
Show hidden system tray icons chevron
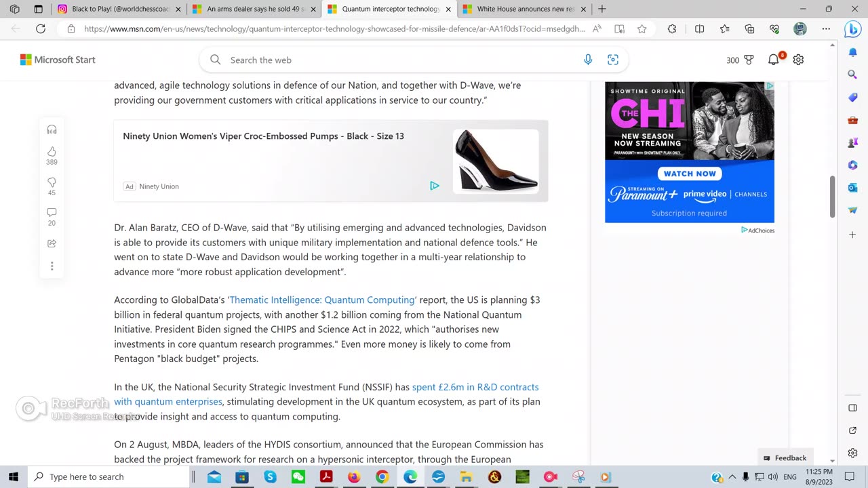[732, 477]
